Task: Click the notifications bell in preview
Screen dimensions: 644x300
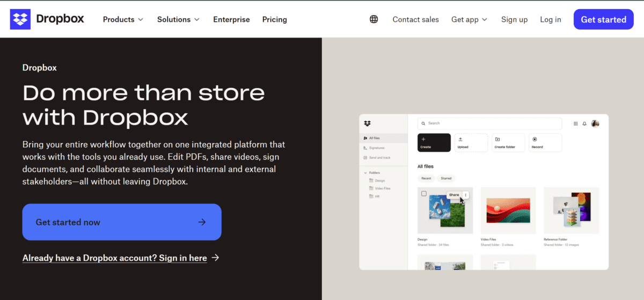Action: tap(585, 123)
